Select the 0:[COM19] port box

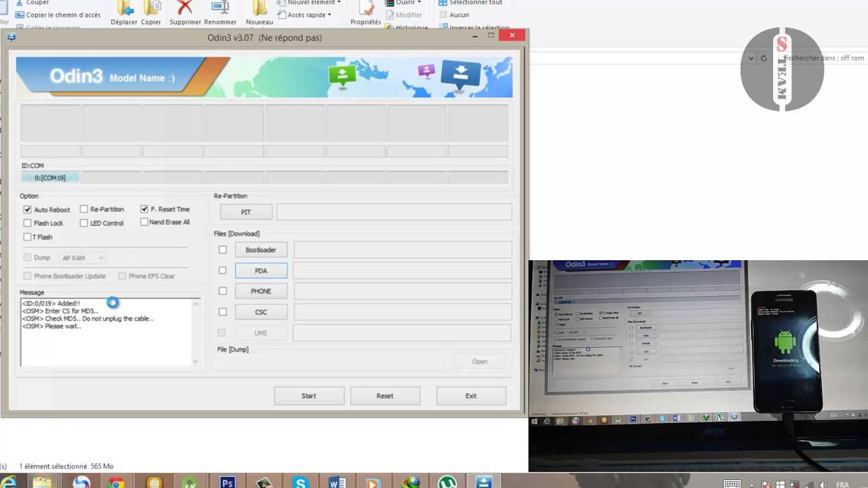point(50,178)
